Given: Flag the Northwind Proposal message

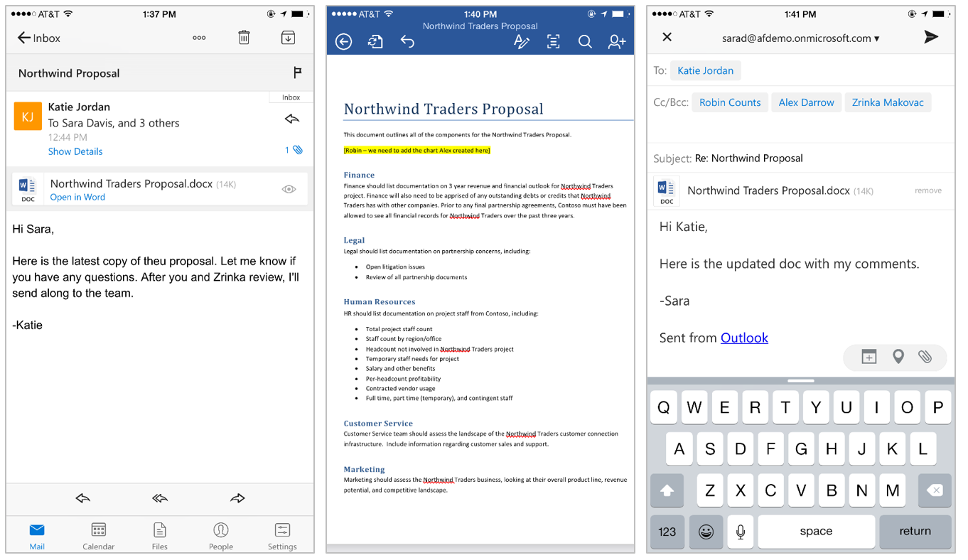Looking at the screenshot, I should pyautogui.click(x=298, y=73).
